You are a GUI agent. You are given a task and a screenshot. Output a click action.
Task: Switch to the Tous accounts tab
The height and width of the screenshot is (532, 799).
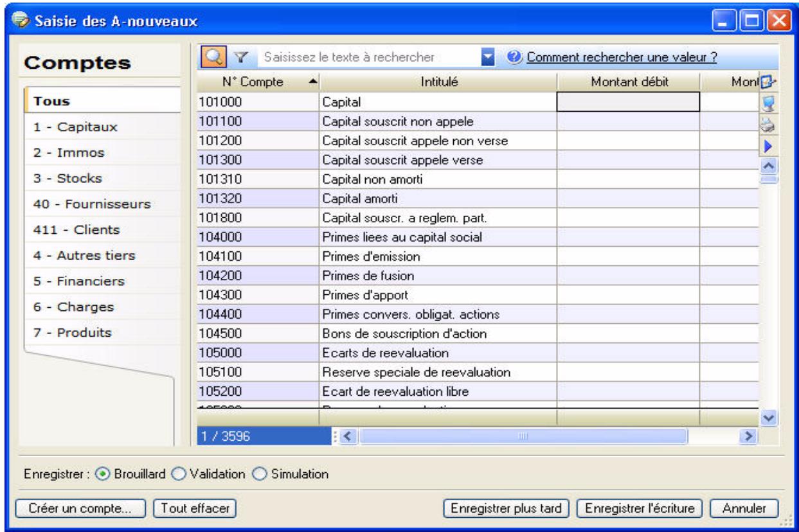point(101,101)
